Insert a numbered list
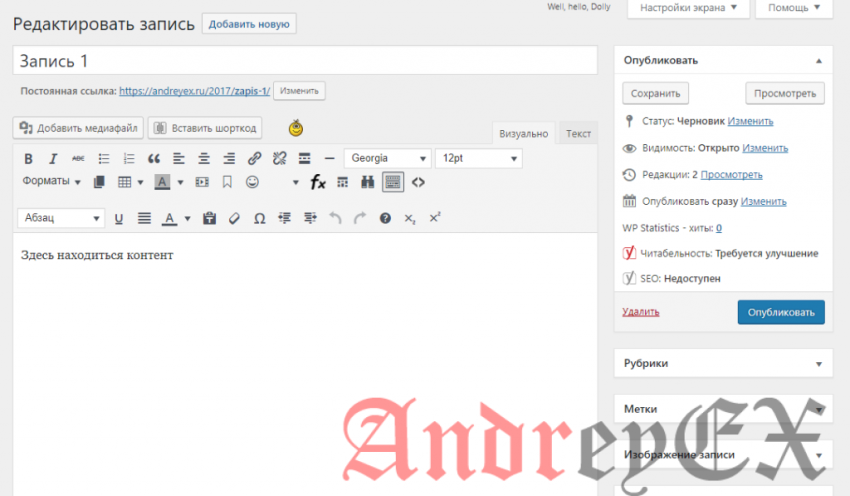This screenshot has width=850, height=496. point(128,158)
